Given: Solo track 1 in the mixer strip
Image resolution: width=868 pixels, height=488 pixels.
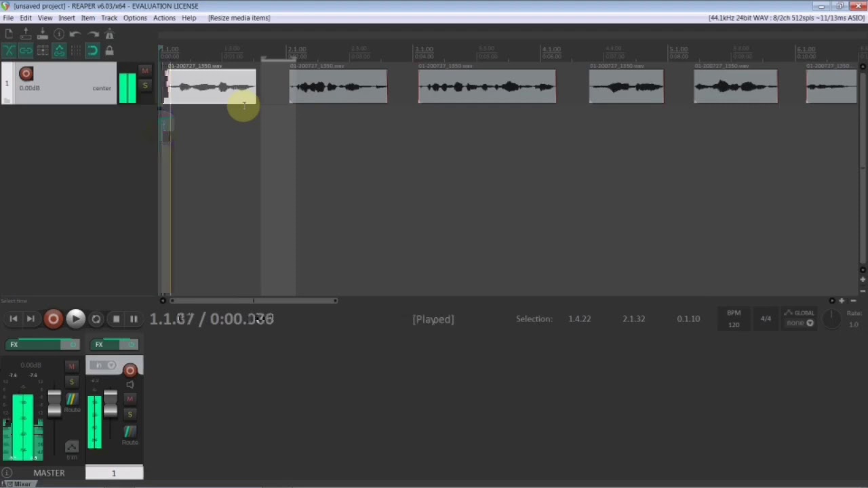Looking at the screenshot, I should (130, 414).
